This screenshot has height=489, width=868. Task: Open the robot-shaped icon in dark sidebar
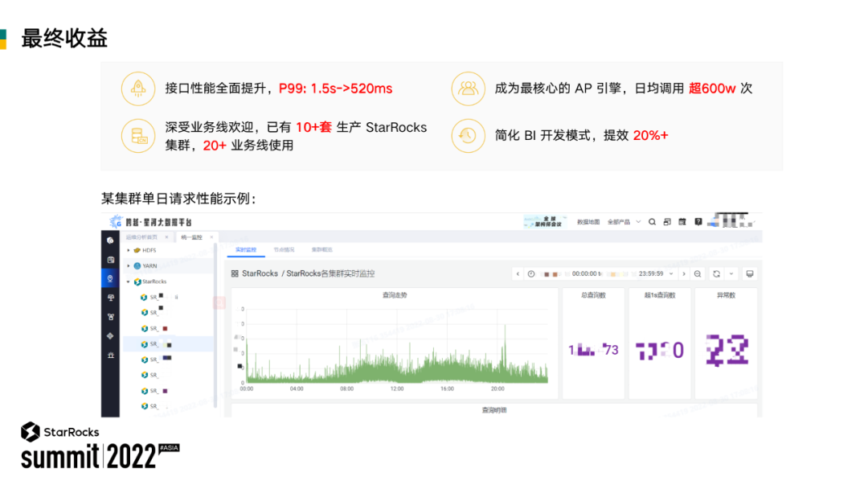tap(110, 317)
